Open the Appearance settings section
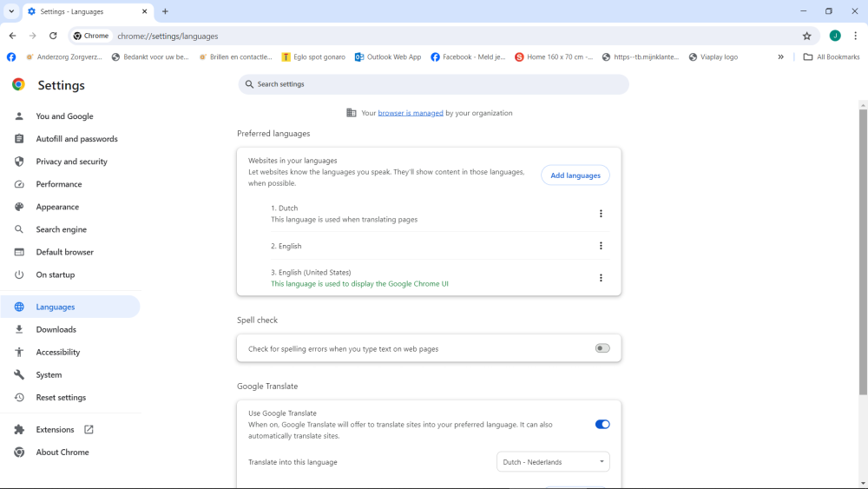 pos(57,207)
